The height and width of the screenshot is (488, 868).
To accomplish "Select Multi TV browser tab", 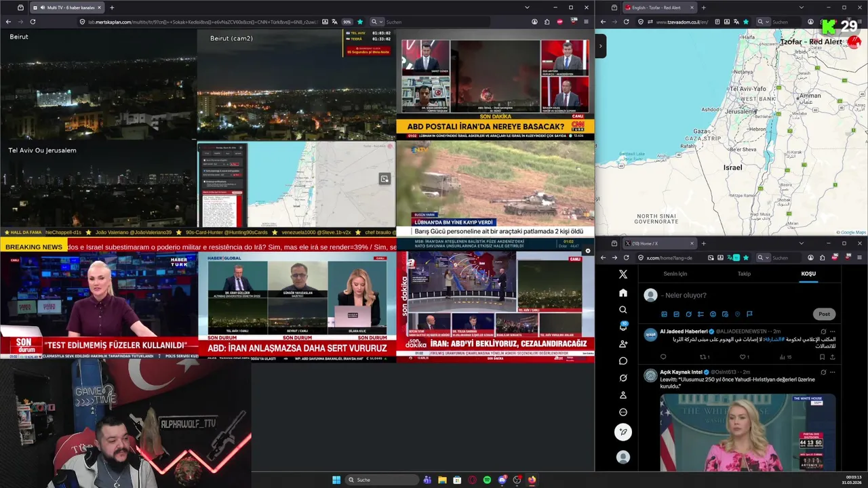I will pos(66,7).
